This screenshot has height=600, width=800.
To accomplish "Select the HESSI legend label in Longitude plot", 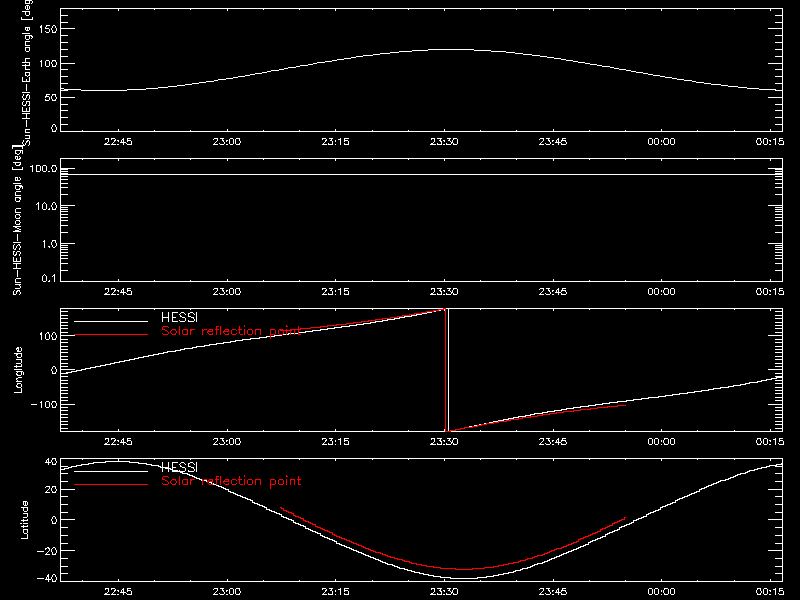I will point(179,317).
